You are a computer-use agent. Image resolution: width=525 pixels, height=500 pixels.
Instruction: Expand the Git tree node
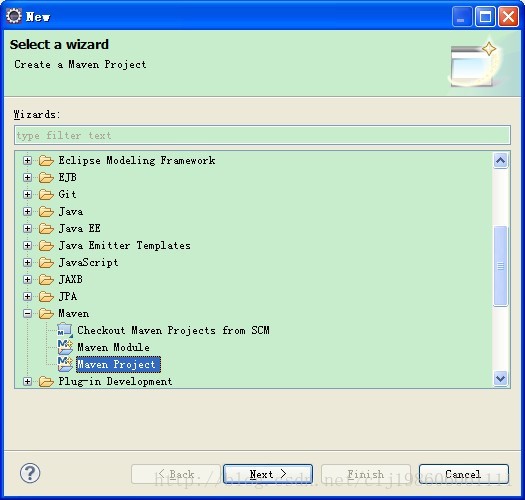(x=27, y=195)
